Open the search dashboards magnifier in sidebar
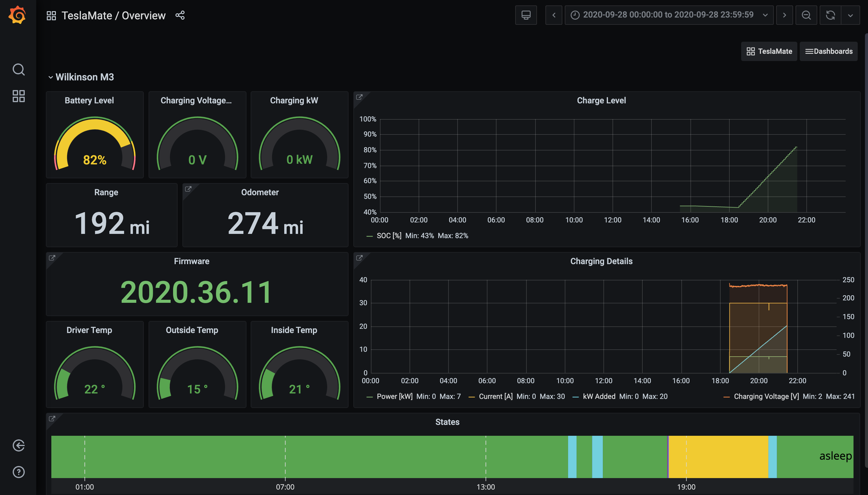Viewport: 868px width, 495px height. pyautogui.click(x=18, y=70)
